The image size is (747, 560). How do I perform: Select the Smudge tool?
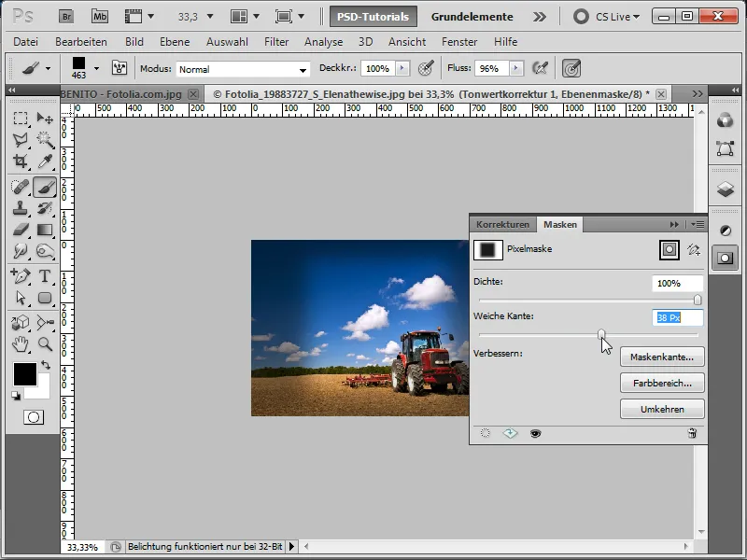tap(20, 251)
